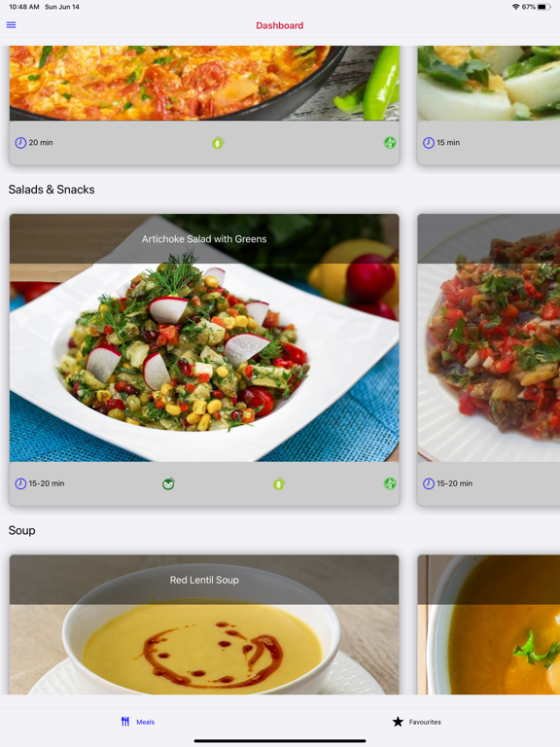This screenshot has width=560, height=747.
Task: Select the Meals tab label
Action: [145, 722]
